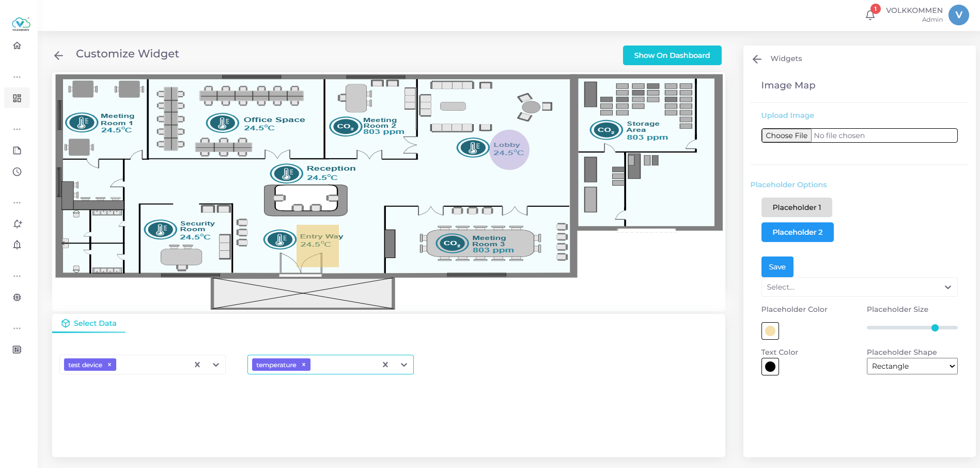
Task: Select the widgets grid icon in the sidebar
Action: 17,97
